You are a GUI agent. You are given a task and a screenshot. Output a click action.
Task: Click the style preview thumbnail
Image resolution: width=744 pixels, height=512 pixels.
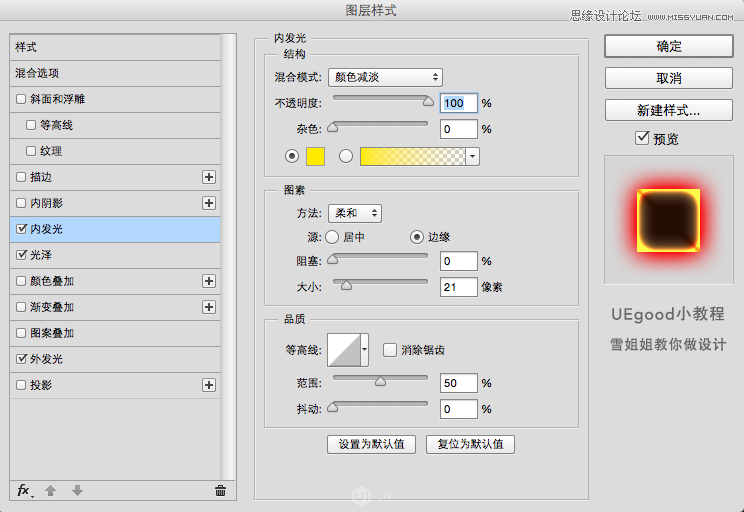pyautogui.click(x=669, y=220)
